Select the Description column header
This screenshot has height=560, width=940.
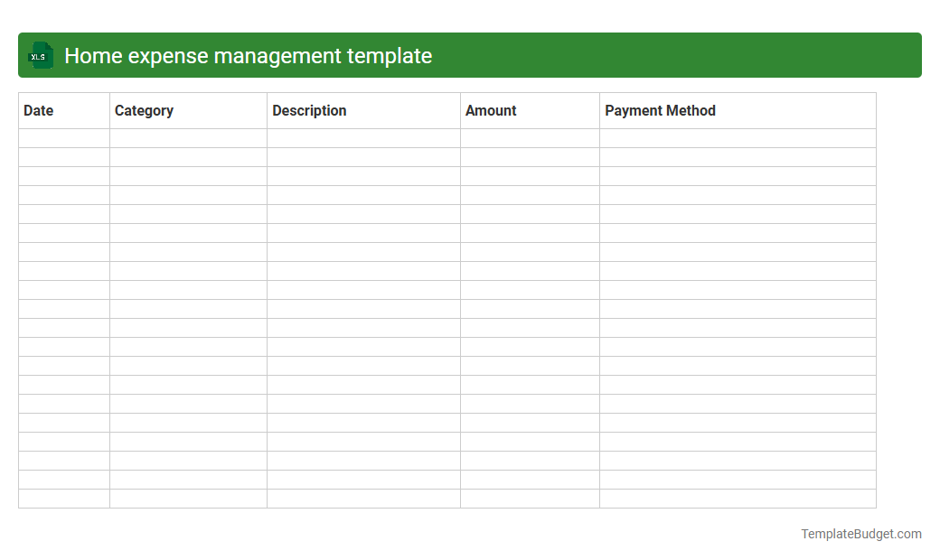(309, 110)
